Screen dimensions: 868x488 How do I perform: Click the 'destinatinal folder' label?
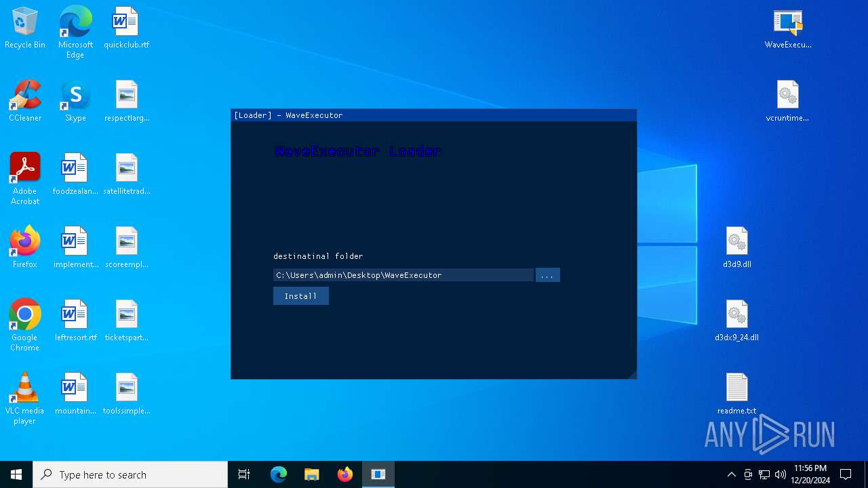(x=318, y=256)
